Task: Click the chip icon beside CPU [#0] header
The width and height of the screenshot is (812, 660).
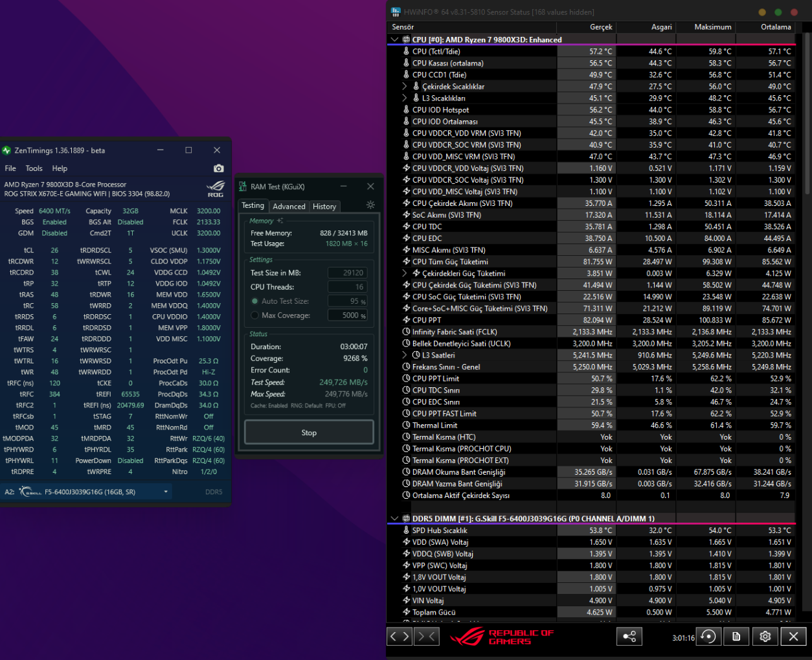Action: click(x=406, y=40)
